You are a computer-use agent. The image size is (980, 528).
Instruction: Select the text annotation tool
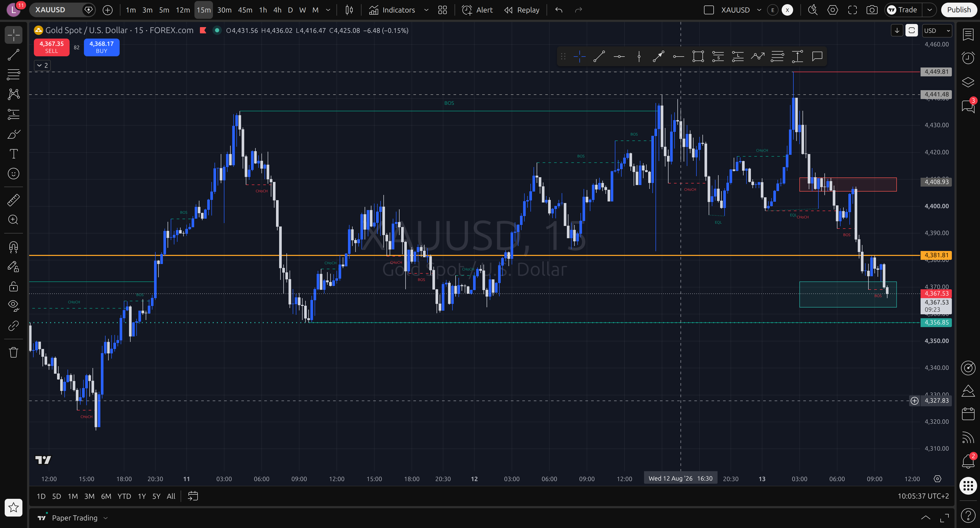[14, 154]
